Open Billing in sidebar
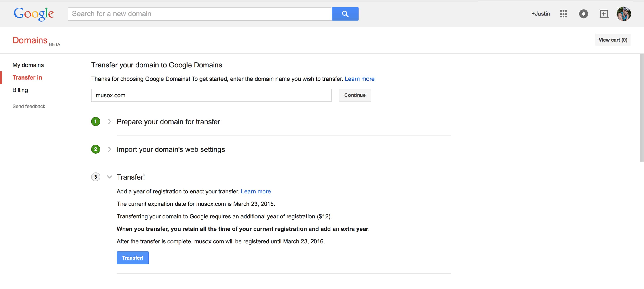The width and height of the screenshot is (644, 289). (x=20, y=90)
